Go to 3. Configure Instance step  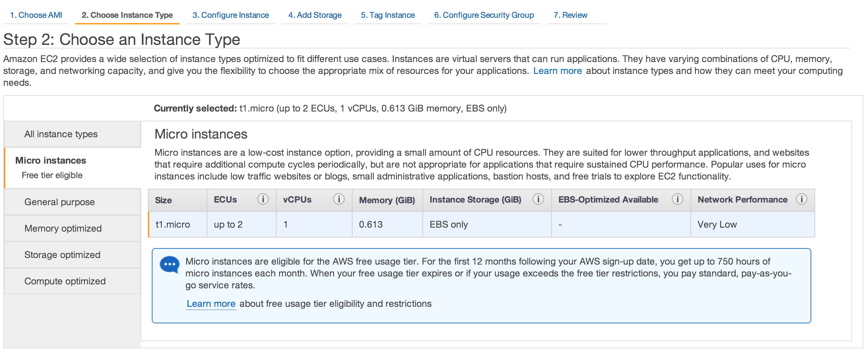(x=230, y=15)
